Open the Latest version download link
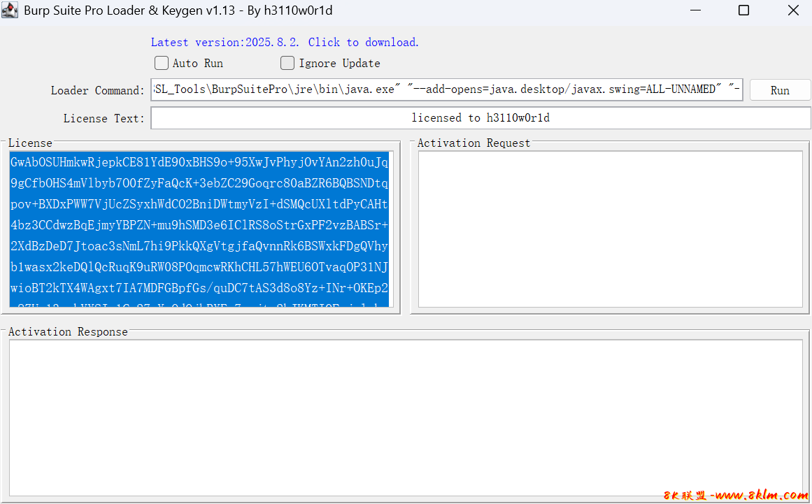812x504 pixels. click(x=285, y=42)
